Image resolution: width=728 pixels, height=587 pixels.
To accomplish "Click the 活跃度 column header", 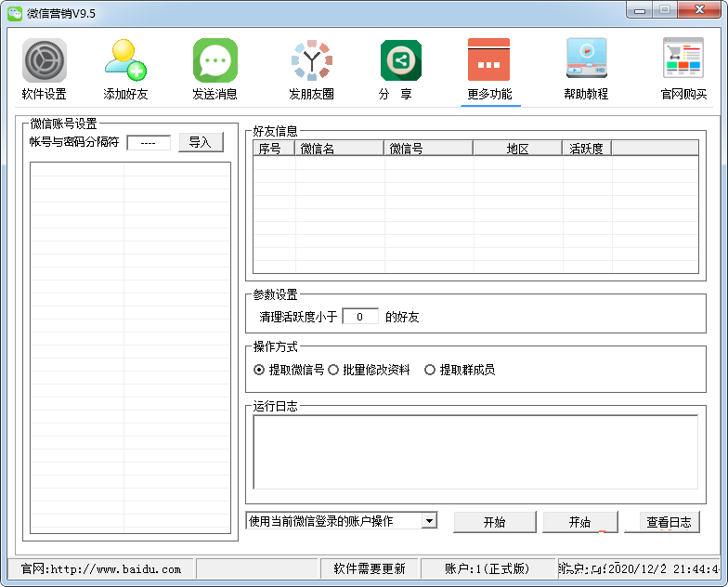I will 587,149.
